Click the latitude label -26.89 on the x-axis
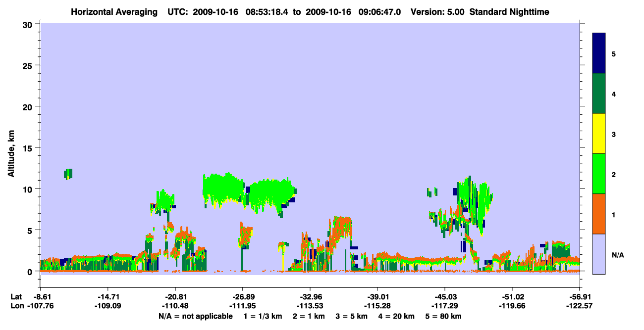644x330 pixels. coord(243,296)
